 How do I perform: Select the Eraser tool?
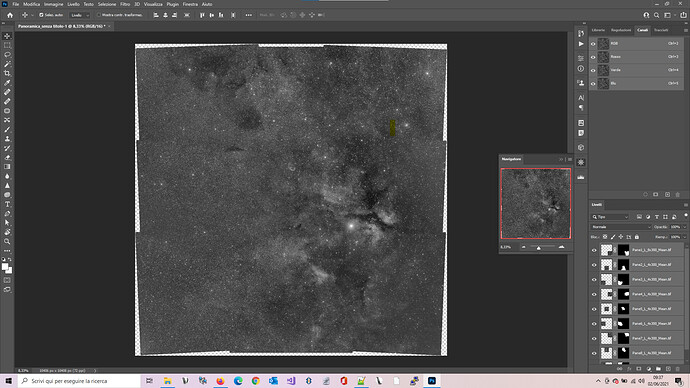(7, 157)
